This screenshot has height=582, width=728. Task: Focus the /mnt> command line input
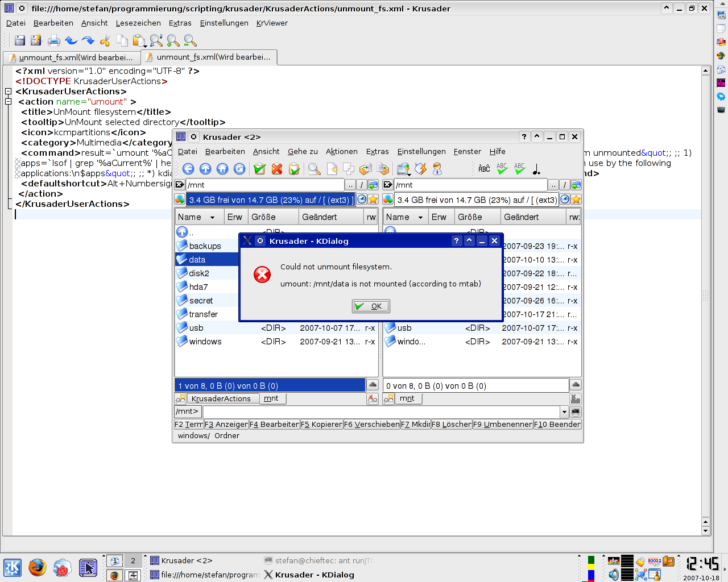pos(382,412)
